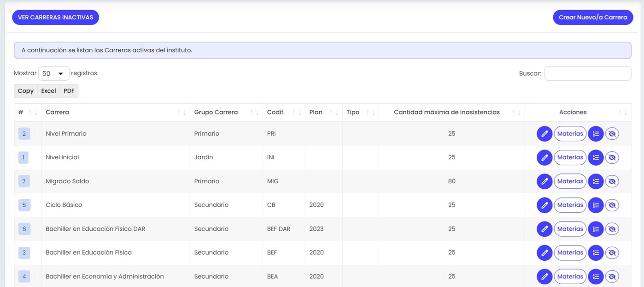Click the list icon for Nivel Inicial

596,157
